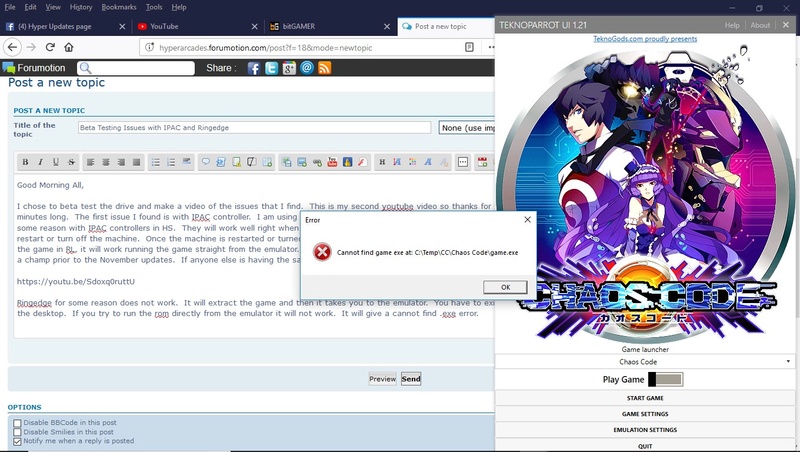Share the page on Google Plus

289,68
